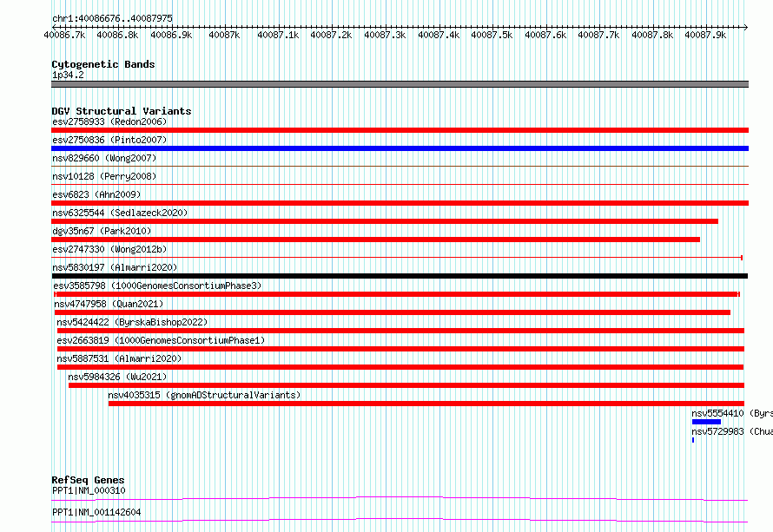The width and height of the screenshot is (773, 532).
Task: Click the red bar for nsv5984326
Action: tap(406, 385)
